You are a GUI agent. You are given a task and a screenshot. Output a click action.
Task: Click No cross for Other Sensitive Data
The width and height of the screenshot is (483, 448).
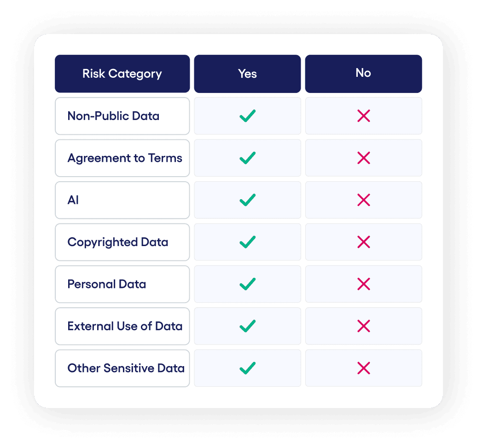pos(363,368)
